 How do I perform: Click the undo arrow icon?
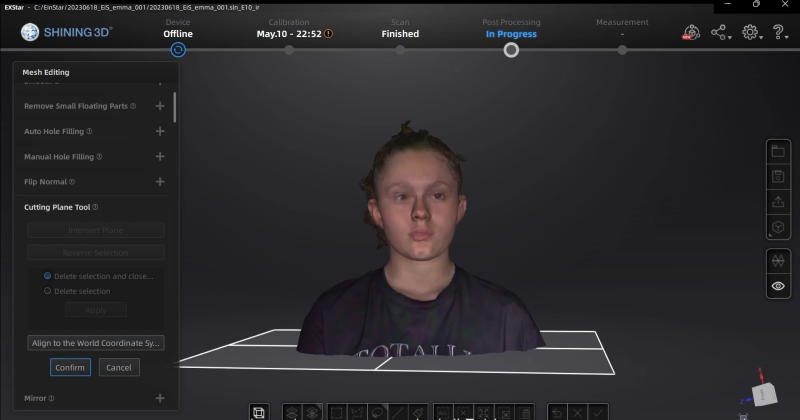[557, 412]
